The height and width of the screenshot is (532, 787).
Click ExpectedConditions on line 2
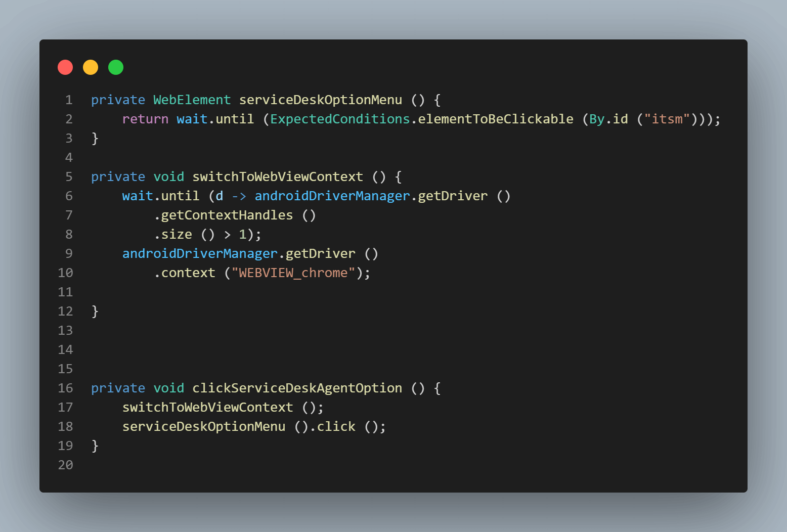point(340,119)
